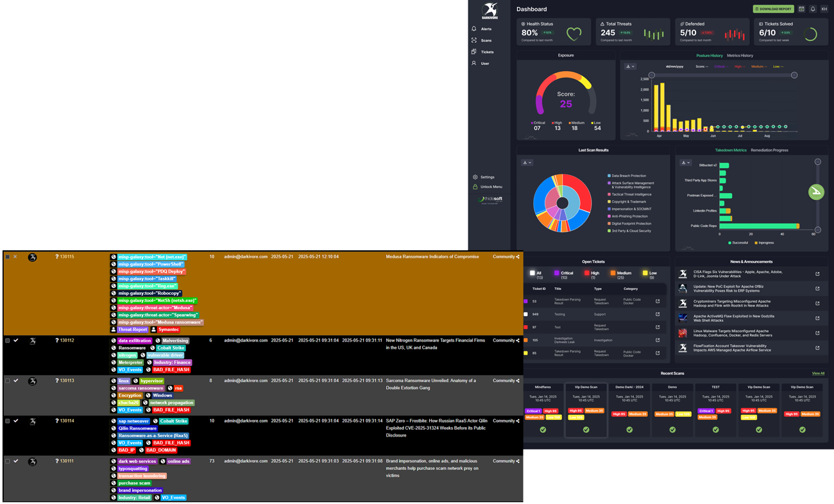Click the Download Report button

773,9
